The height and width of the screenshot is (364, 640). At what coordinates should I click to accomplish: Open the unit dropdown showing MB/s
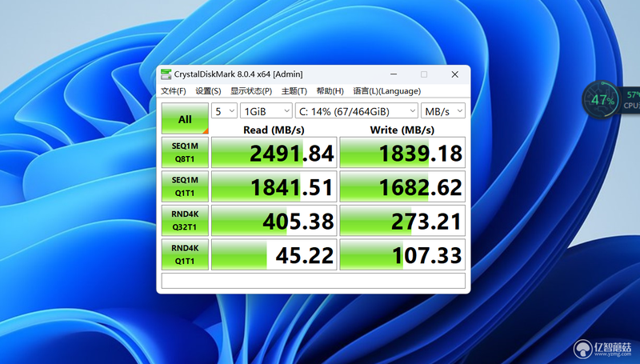[x=443, y=111]
